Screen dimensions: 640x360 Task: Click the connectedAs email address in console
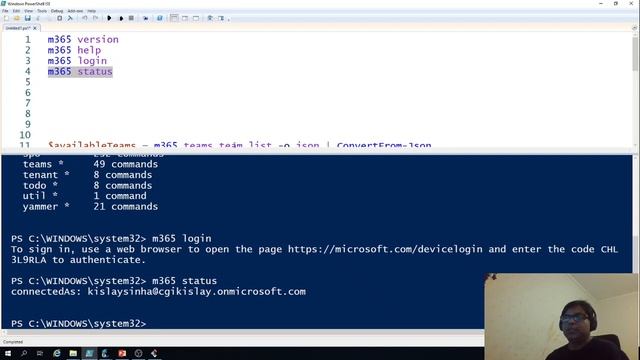click(x=196, y=291)
